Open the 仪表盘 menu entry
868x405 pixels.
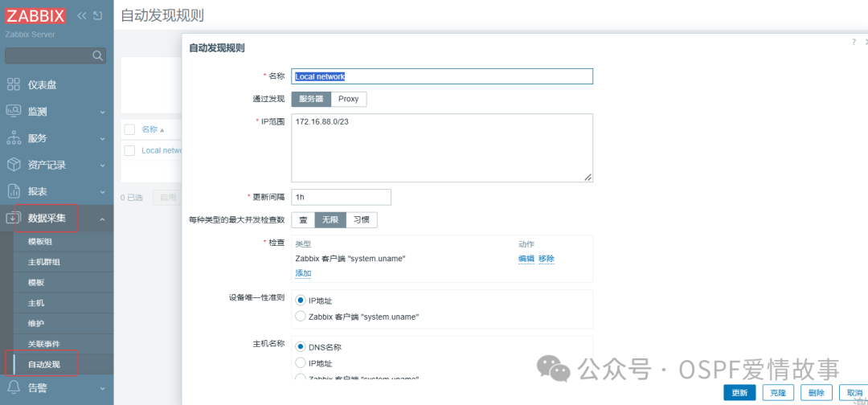tap(42, 84)
